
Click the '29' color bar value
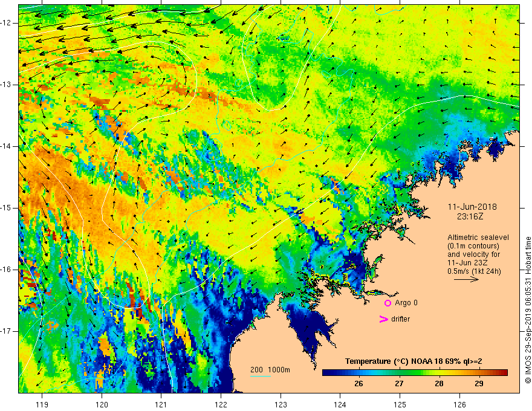(x=479, y=384)
